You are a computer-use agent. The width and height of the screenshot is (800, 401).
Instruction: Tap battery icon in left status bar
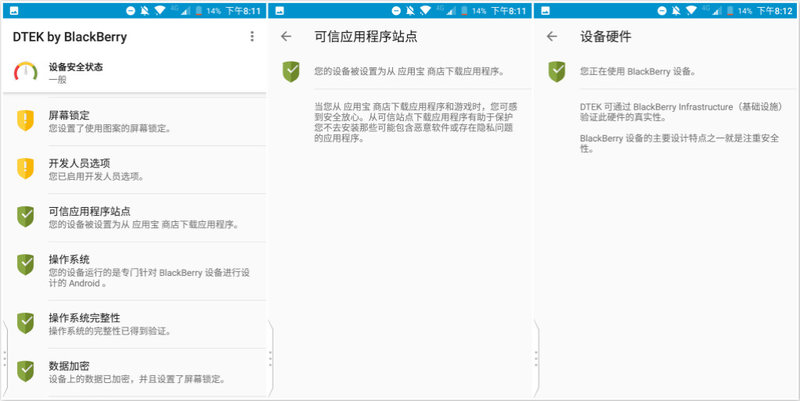coord(198,11)
